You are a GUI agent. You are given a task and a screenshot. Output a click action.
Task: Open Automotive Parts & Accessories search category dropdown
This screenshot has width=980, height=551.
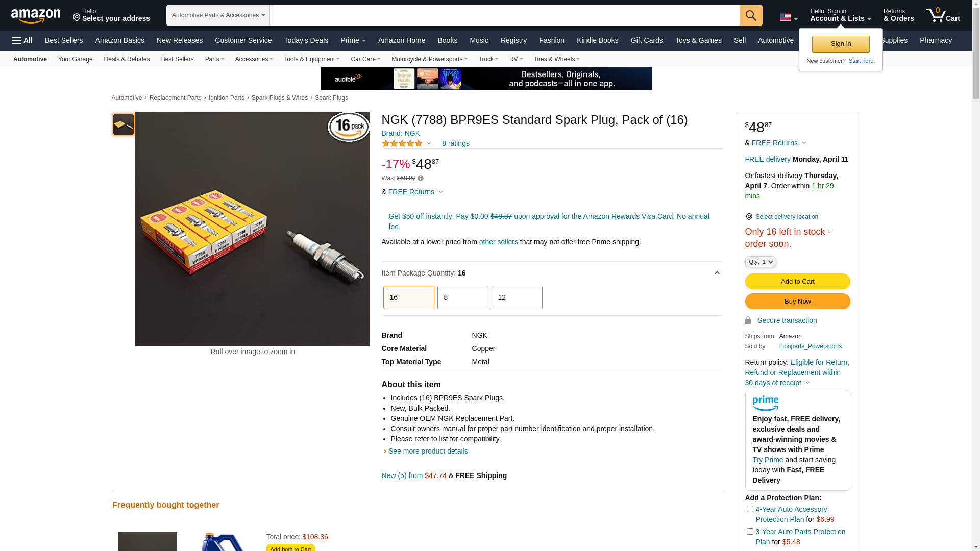click(218, 15)
